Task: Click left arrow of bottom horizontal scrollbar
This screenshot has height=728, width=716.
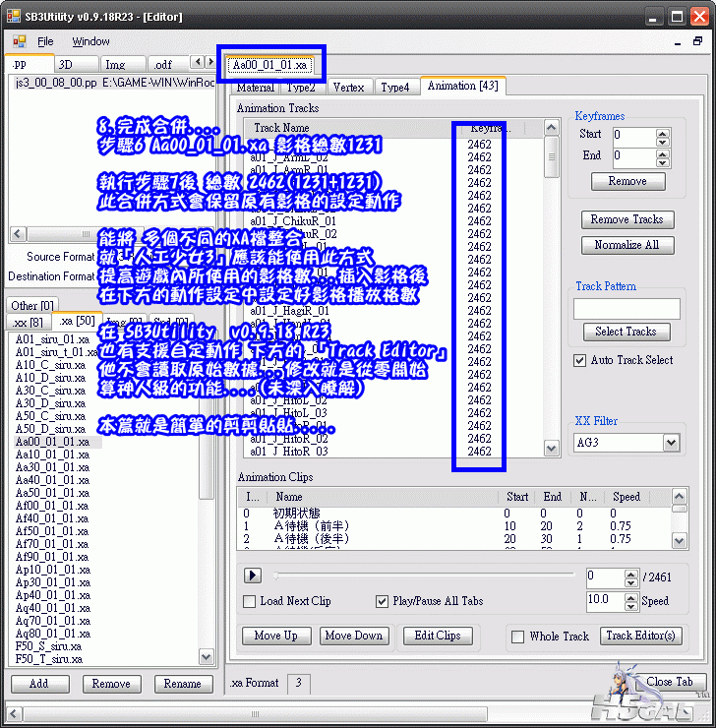Action: (x=14, y=713)
